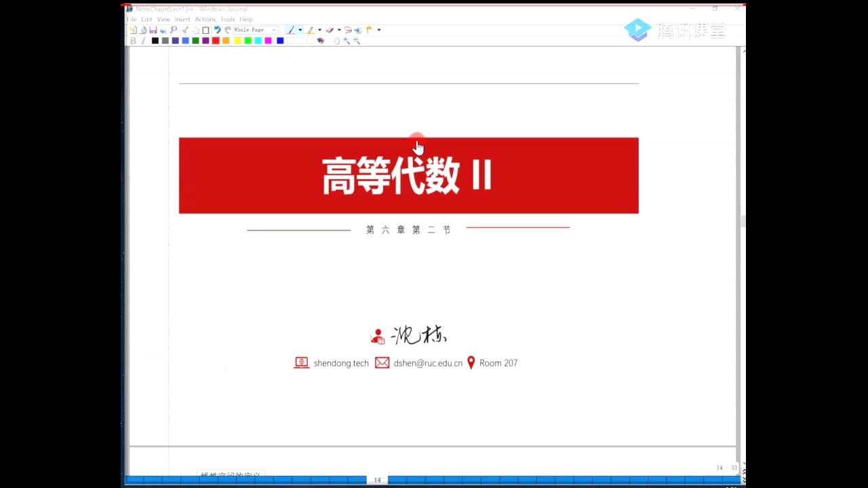Expand the Flag options arrow

tap(379, 30)
